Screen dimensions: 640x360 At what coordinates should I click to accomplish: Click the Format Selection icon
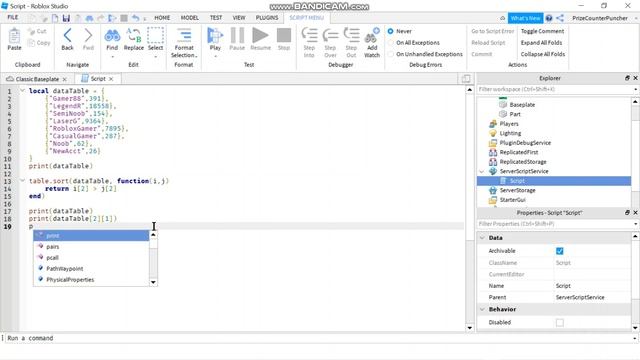[184, 35]
